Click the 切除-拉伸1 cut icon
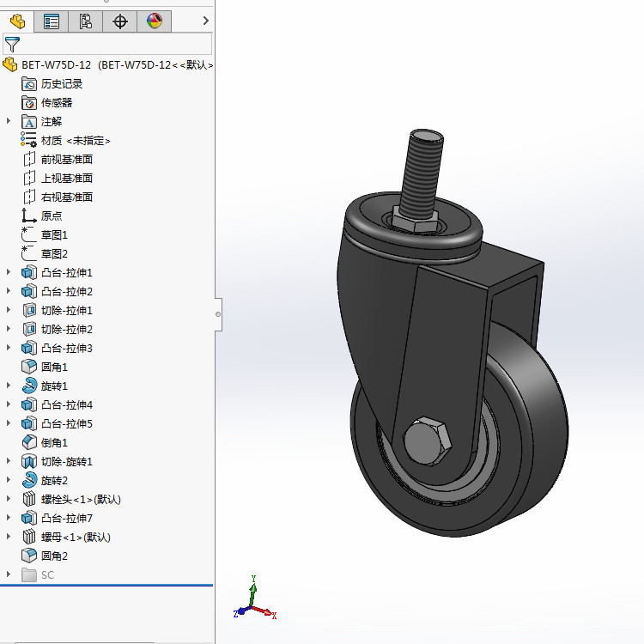The height and width of the screenshot is (644, 644). tap(28, 310)
